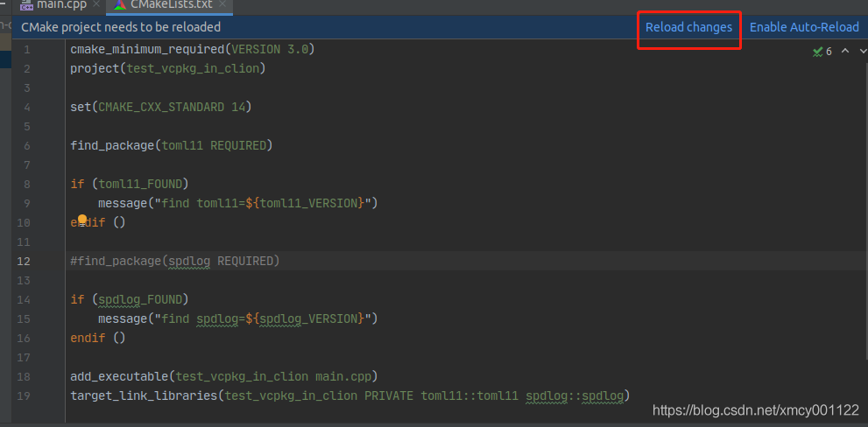Click the project(test_vcpkg_in_clion) line
Image resolution: width=868 pixels, height=427 pixels.
click(167, 68)
